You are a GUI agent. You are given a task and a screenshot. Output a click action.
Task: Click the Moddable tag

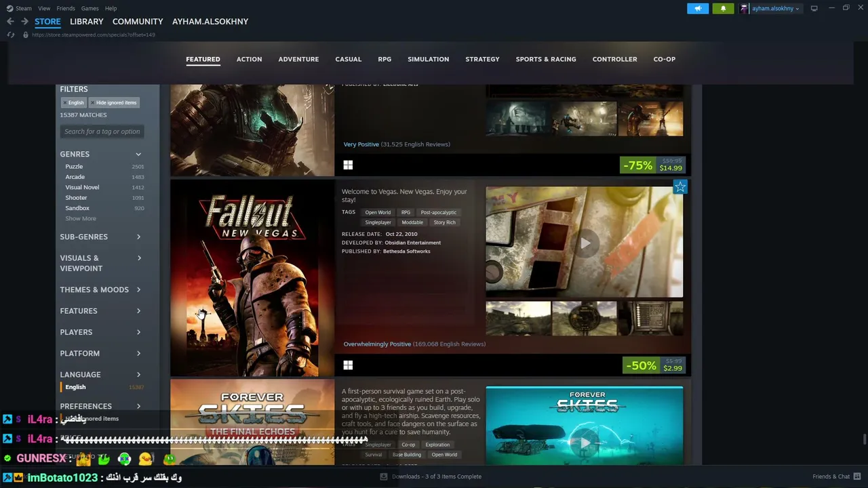(412, 222)
